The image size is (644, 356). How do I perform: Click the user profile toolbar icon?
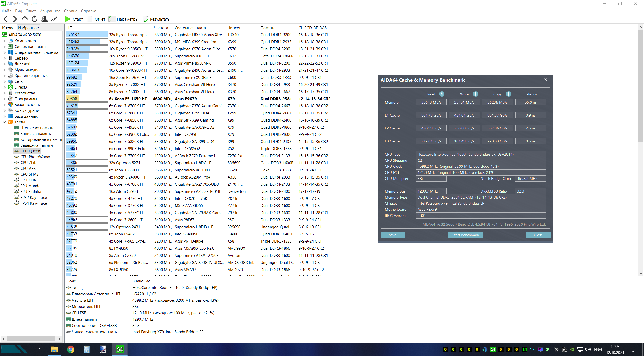click(x=44, y=19)
